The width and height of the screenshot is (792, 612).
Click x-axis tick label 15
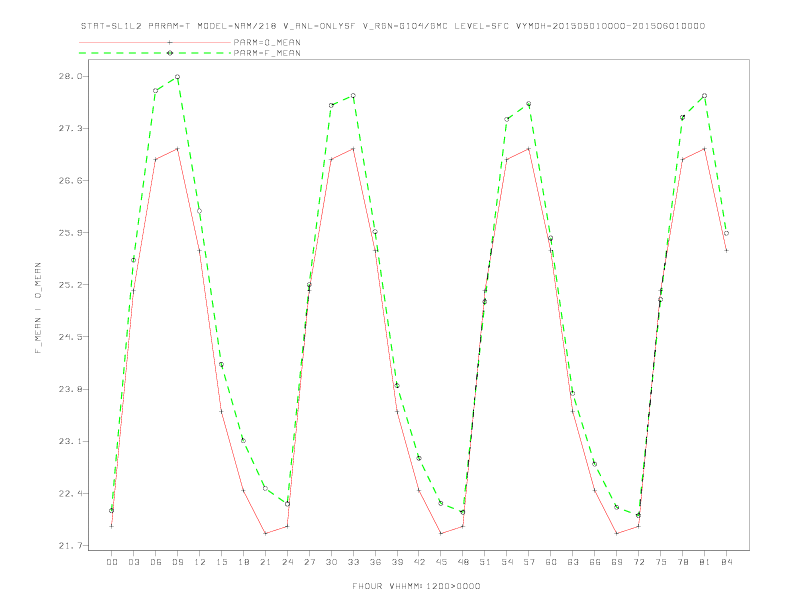point(221,562)
